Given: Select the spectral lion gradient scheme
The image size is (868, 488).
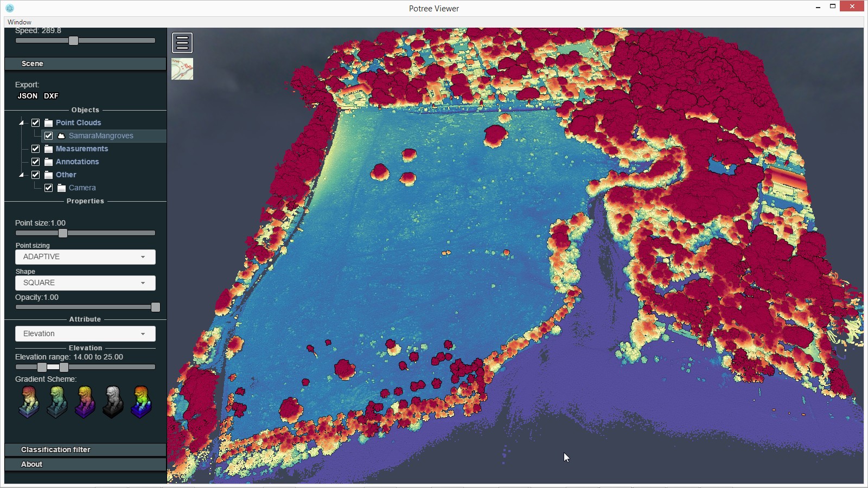Looking at the screenshot, I should [29, 402].
